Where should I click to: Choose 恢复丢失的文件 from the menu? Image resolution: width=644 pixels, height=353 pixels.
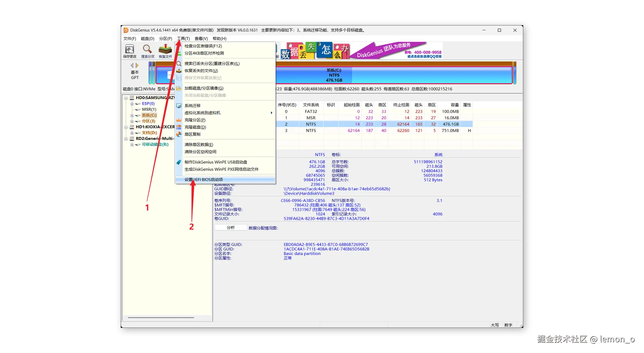pos(225,70)
